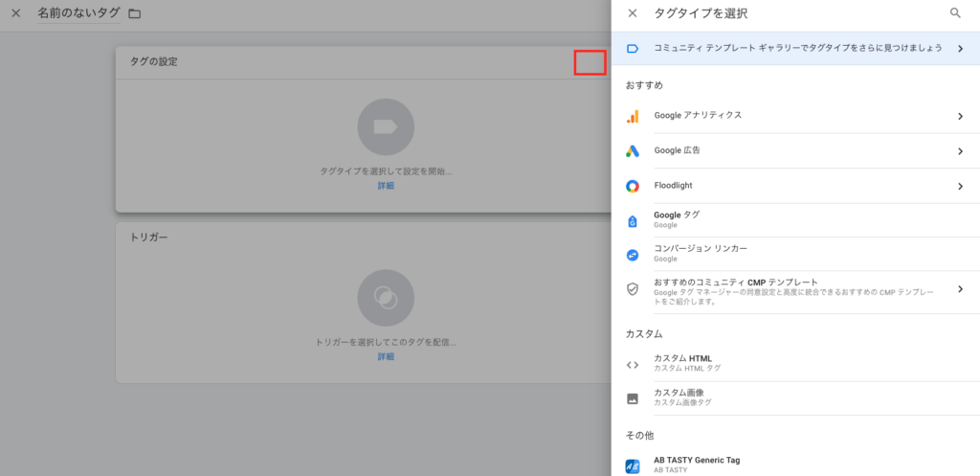
Task: Open 詳細 link under tag configuration
Action: point(386,186)
